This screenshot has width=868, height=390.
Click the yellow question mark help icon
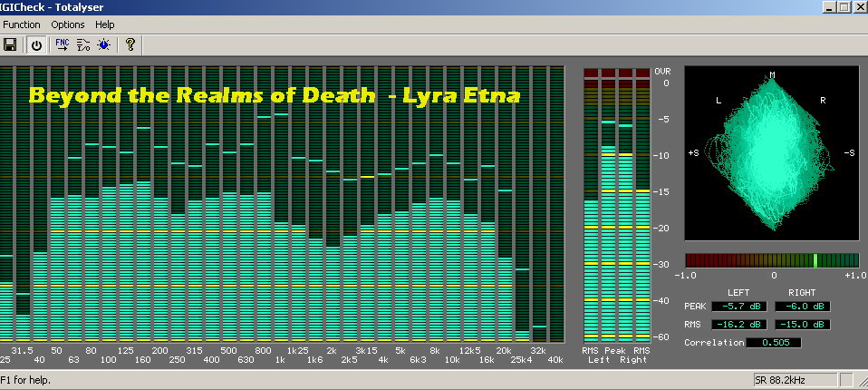[x=130, y=44]
